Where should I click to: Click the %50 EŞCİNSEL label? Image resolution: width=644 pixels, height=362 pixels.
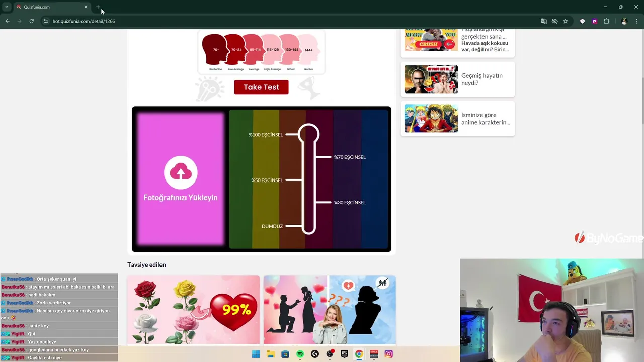coord(267,180)
